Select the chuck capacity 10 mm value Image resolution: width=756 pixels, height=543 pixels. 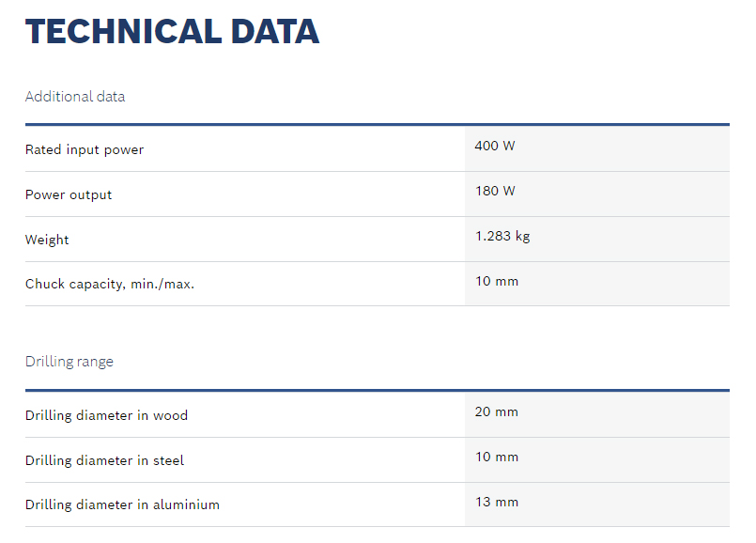tap(497, 281)
